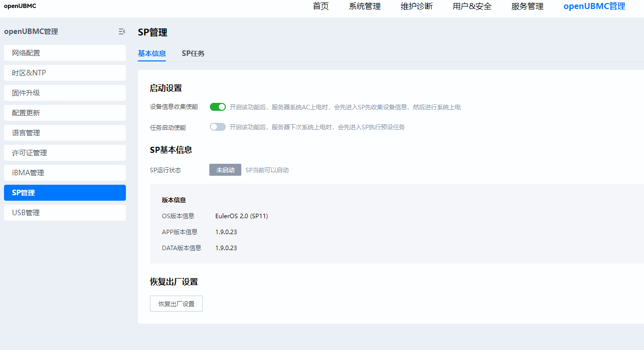Open the 用户&安全 menu

point(472,6)
